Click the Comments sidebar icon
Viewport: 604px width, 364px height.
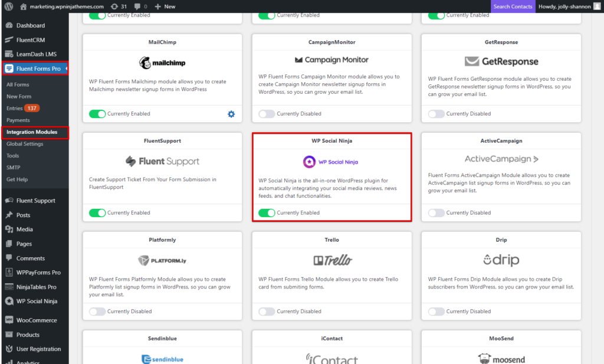pyautogui.click(x=9, y=258)
